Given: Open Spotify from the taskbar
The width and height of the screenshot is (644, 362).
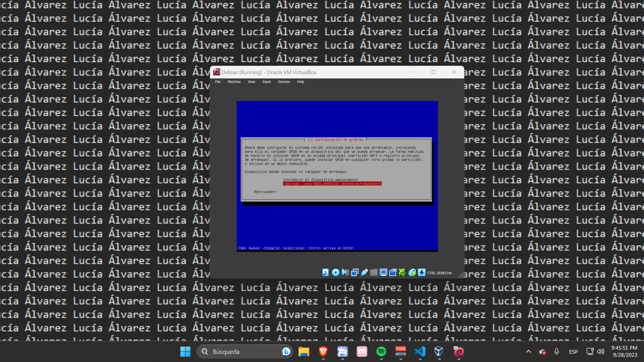Looking at the screenshot, I should [381, 351].
